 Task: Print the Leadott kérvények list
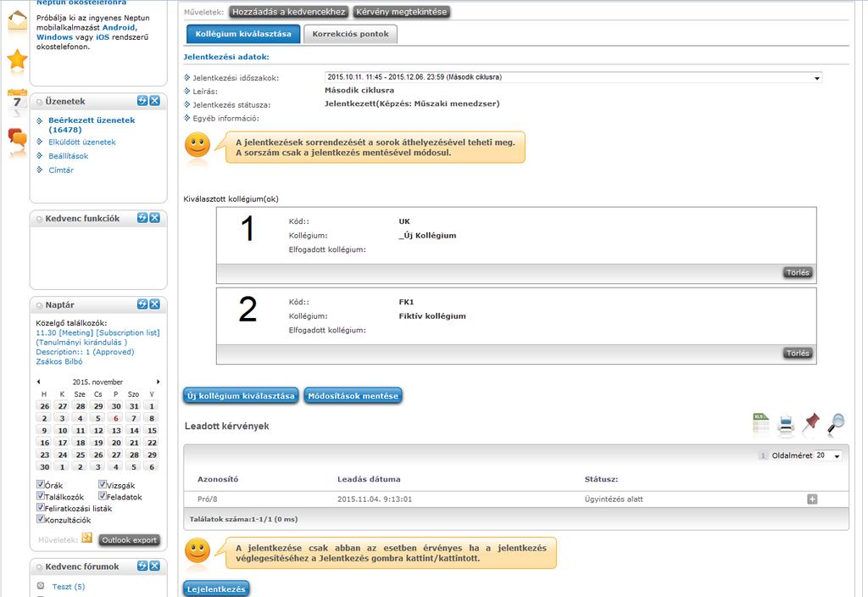(786, 424)
